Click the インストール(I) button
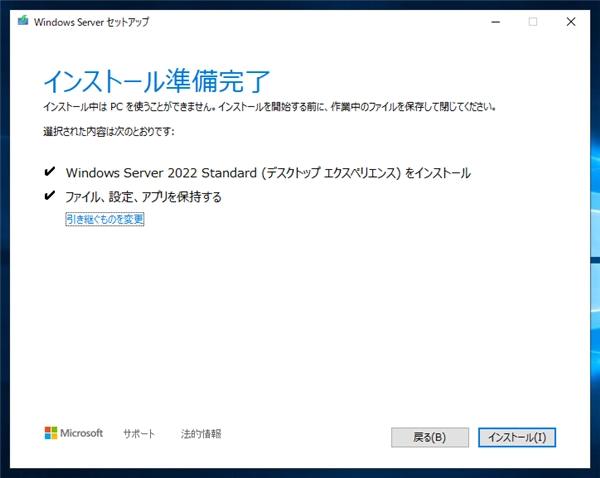The height and width of the screenshot is (478, 600). click(x=517, y=437)
